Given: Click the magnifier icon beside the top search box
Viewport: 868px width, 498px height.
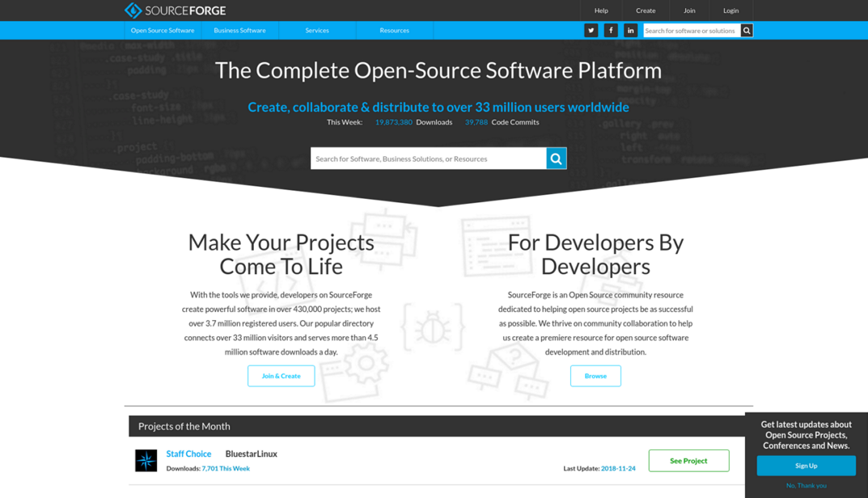Looking at the screenshot, I should coord(746,30).
